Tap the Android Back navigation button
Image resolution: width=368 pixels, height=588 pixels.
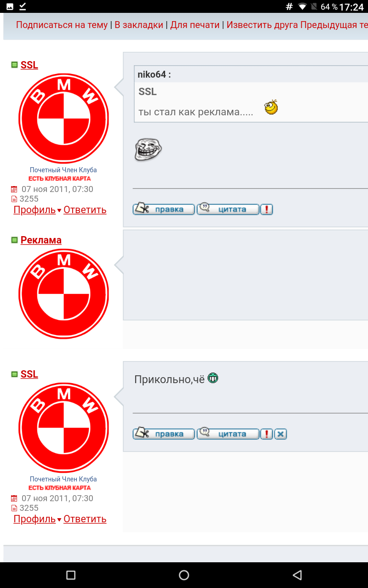297,575
